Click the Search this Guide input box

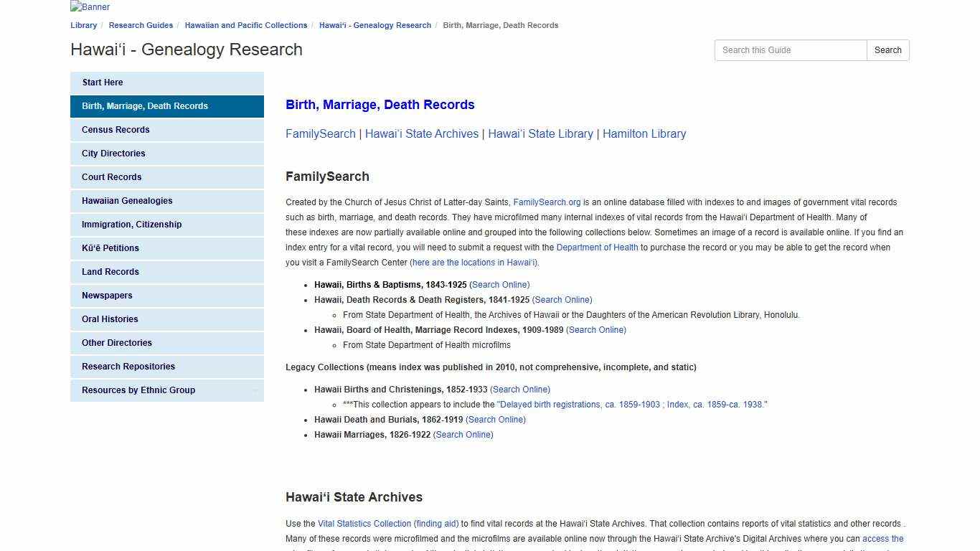click(x=790, y=50)
